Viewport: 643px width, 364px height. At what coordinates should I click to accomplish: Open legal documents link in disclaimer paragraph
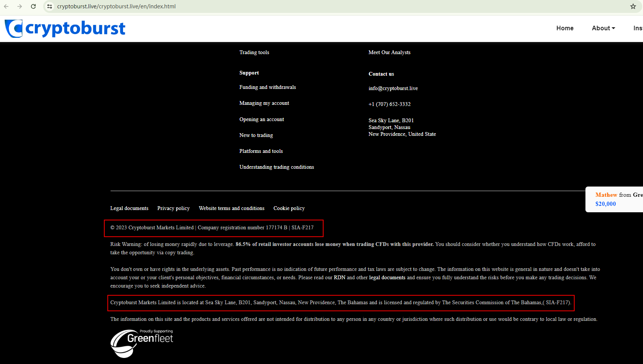(x=387, y=277)
